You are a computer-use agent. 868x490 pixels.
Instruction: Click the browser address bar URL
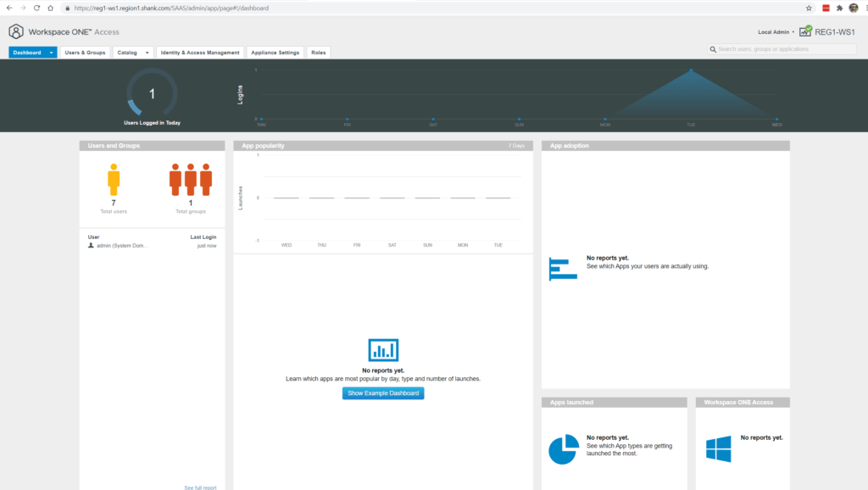tap(171, 8)
